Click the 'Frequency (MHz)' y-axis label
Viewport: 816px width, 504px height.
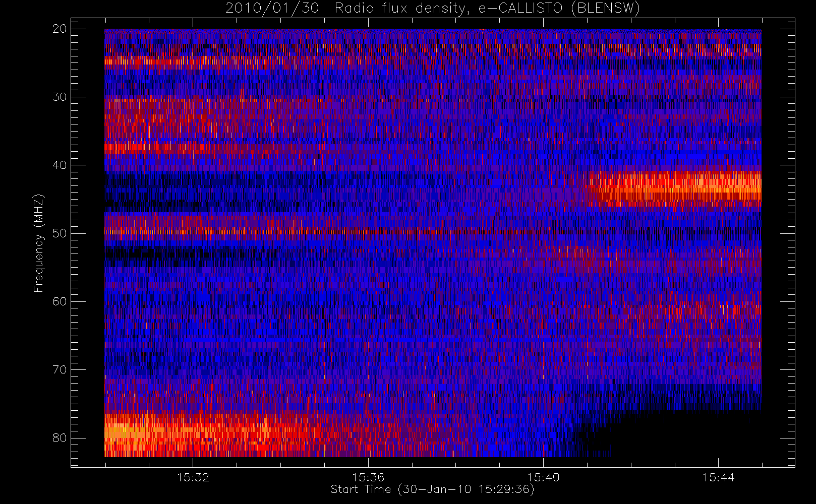[39, 243]
